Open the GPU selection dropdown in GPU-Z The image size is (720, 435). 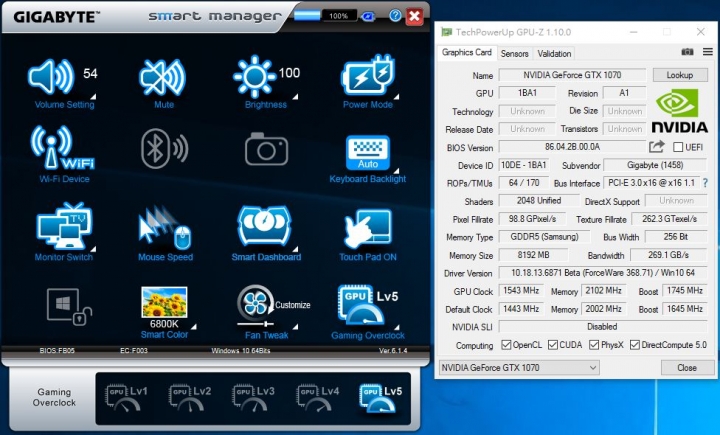[519, 367]
